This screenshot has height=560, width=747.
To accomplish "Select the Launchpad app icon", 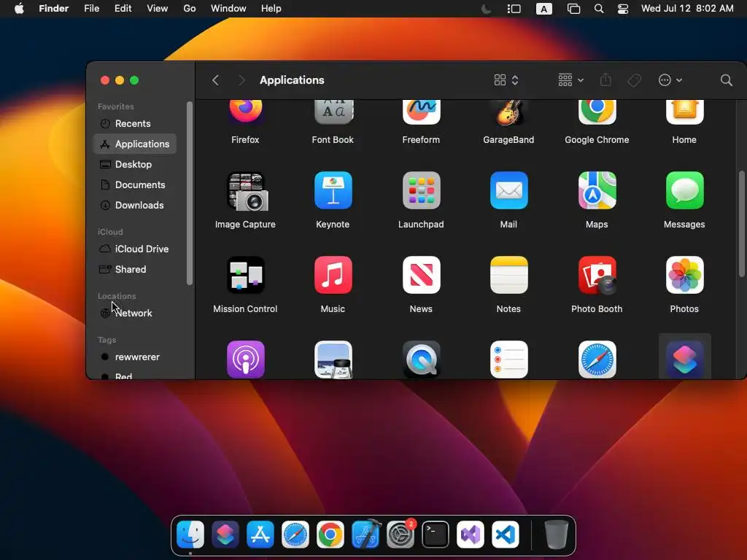I will pyautogui.click(x=421, y=190).
